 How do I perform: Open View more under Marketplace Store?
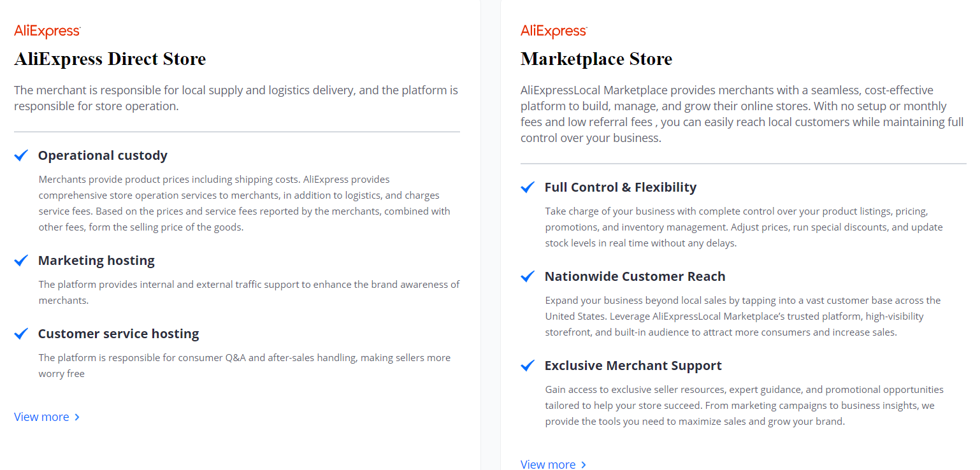point(547,464)
